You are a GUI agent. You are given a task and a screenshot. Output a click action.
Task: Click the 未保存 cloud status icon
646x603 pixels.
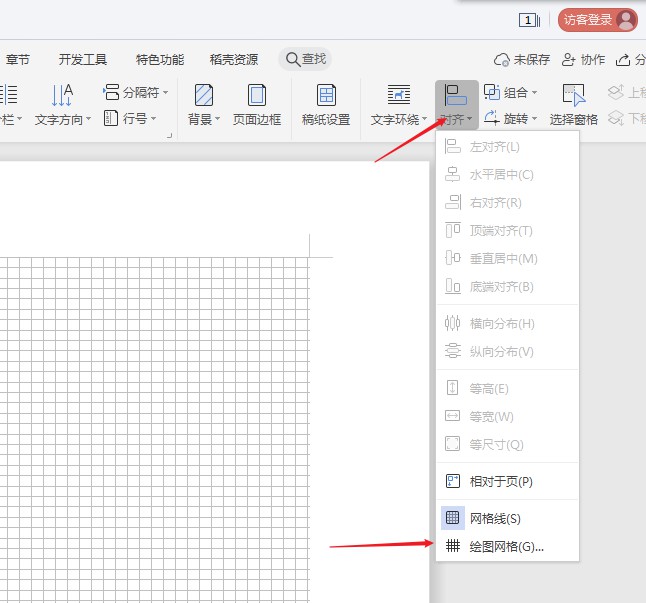pos(502,60)
